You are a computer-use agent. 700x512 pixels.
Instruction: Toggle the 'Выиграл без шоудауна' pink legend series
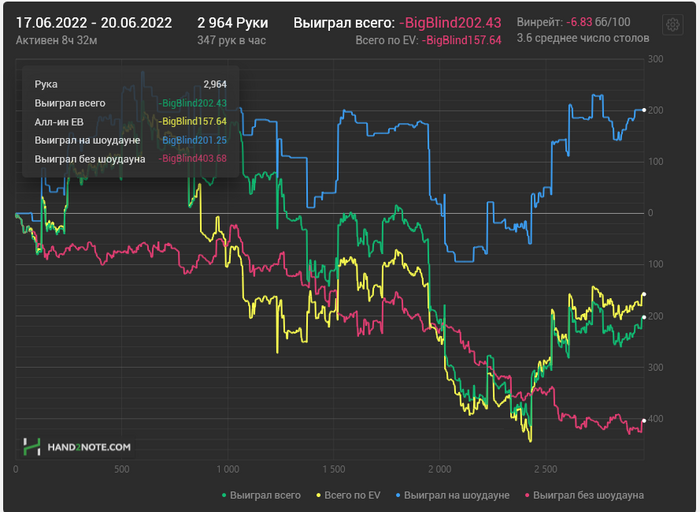tap(584, 495)
